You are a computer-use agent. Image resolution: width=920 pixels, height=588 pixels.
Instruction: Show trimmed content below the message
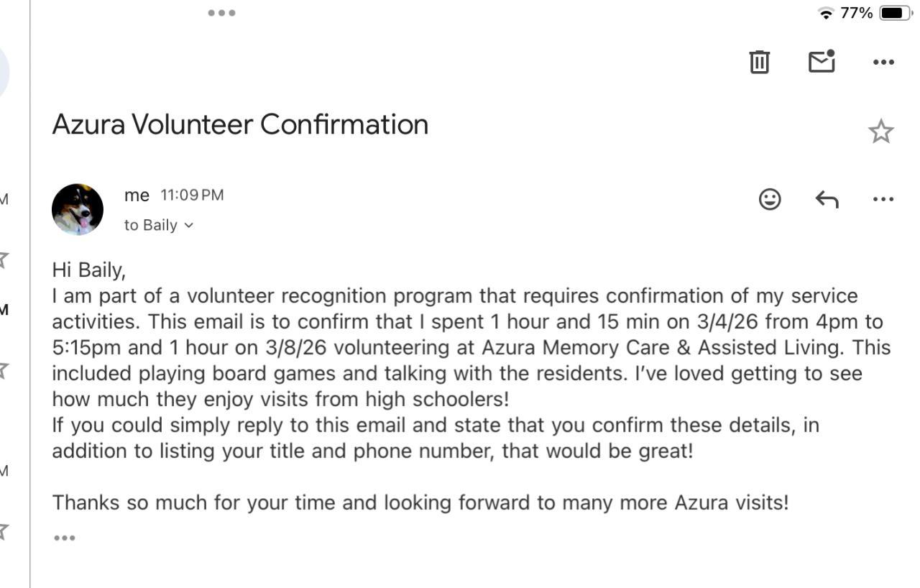click(64, 538)
